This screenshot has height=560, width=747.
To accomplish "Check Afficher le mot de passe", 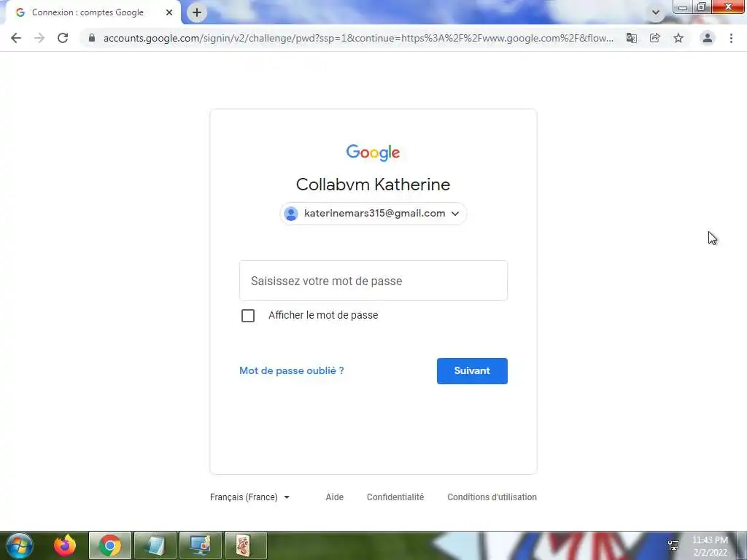I will point(248,315).
